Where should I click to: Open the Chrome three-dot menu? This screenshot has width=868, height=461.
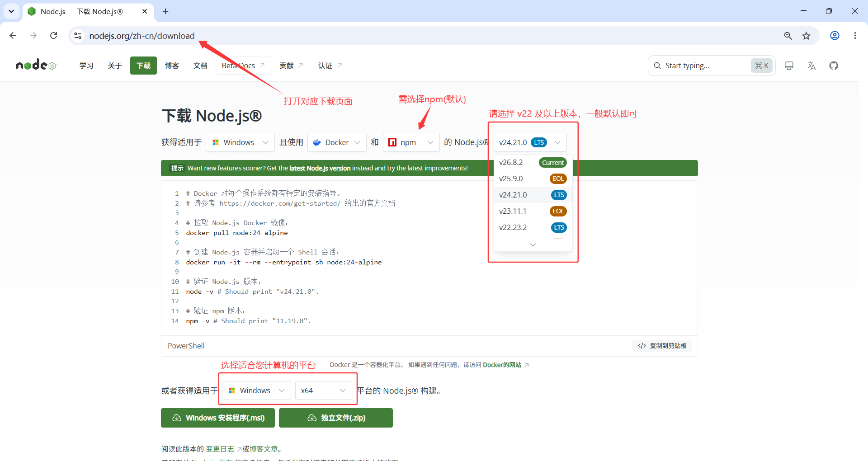pyautogui.click(x=855, y=36)
